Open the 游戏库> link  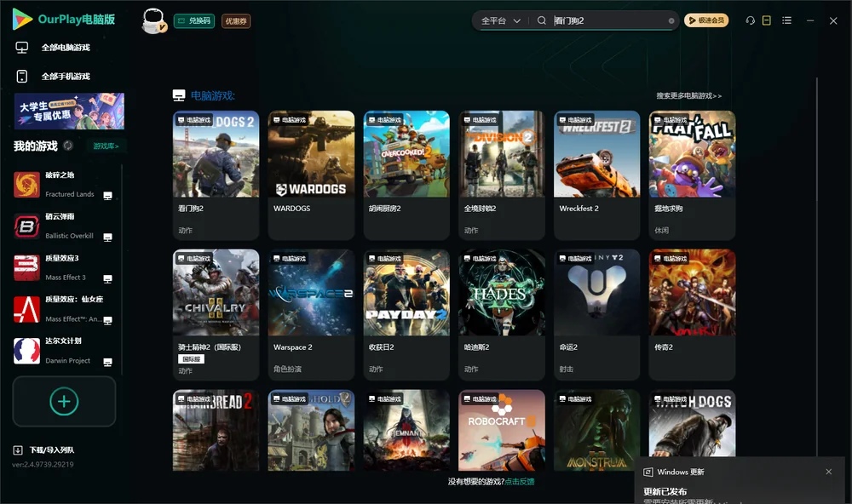point(106,146)
